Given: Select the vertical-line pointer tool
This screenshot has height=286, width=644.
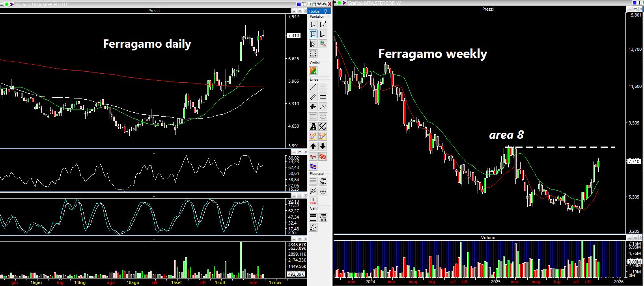Looking at the screenshot, I should pos(323,34).
